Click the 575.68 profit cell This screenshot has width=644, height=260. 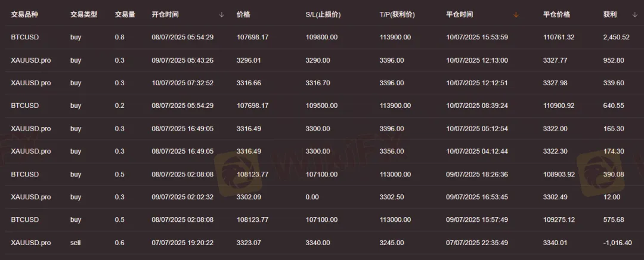[x=614, y=219]
